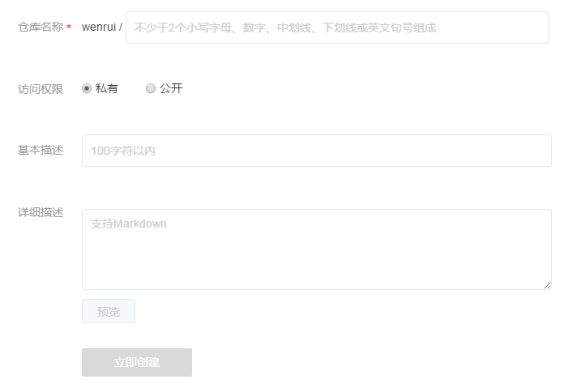Click the 100字符以内 placeholder text

[x=122, y=151]
